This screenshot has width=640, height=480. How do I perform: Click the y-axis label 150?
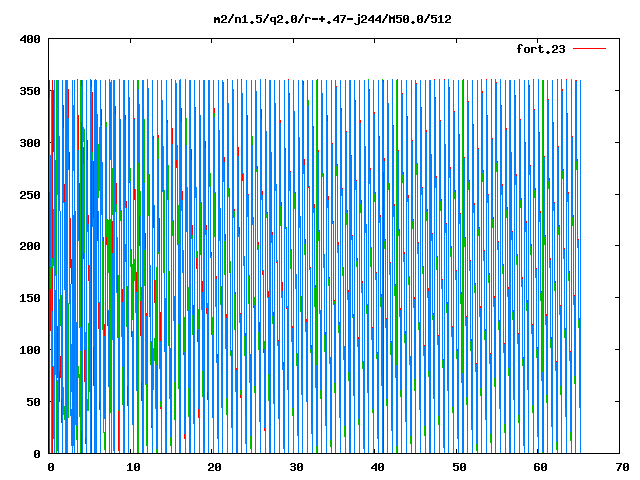[x=30, y=298]
